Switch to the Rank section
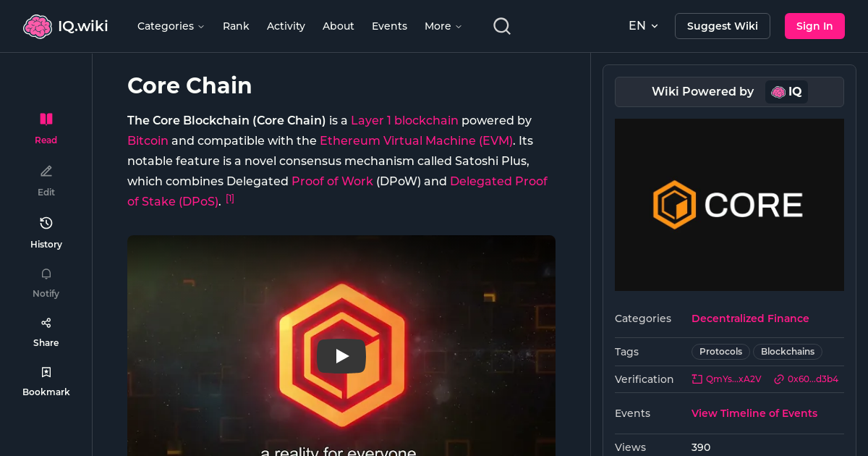The width and height of the screenshot is (868, 456). (x=236, y=26)
